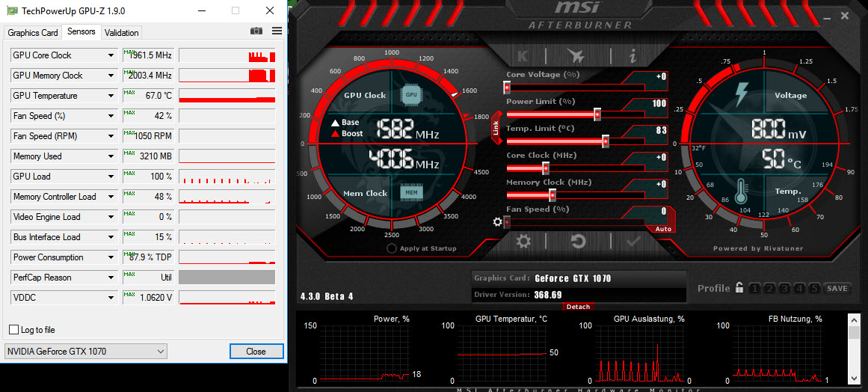
Task: Toggle the fan speed Auto button
Action: [x=662, y=229]
